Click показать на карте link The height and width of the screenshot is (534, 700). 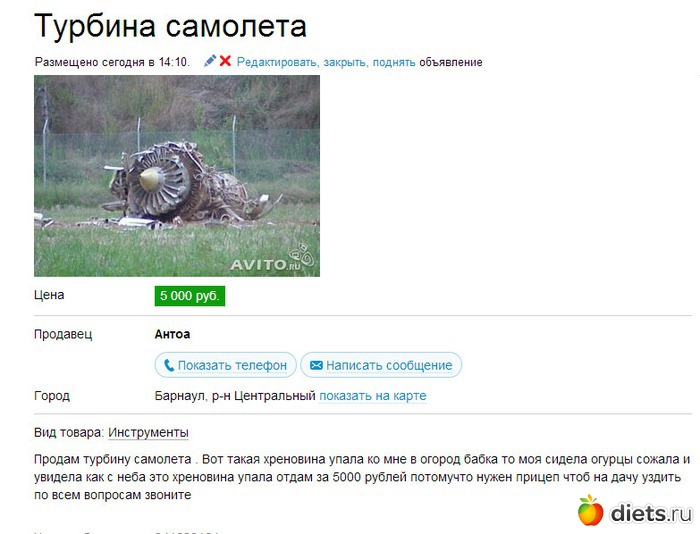(x=373, y=396)
